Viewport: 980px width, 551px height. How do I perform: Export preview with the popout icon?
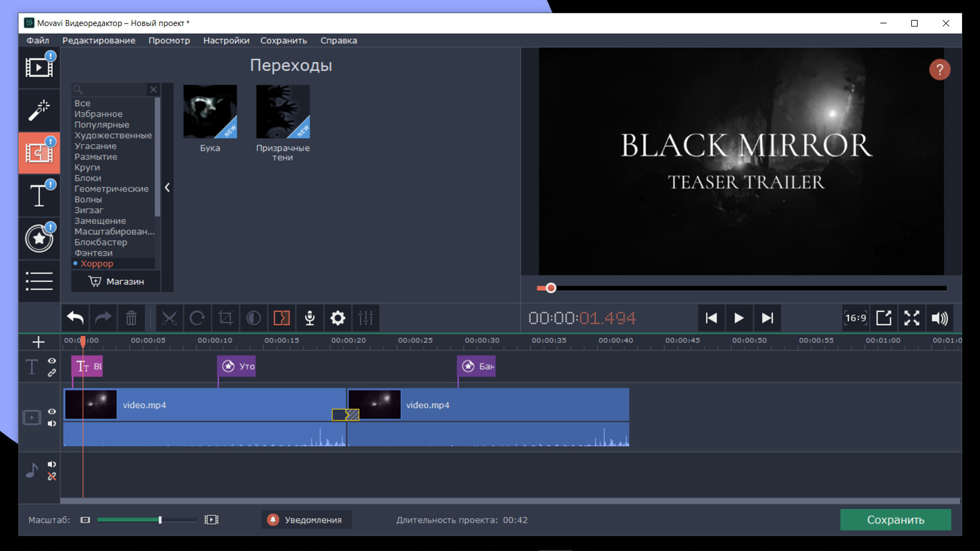[884, 318]
